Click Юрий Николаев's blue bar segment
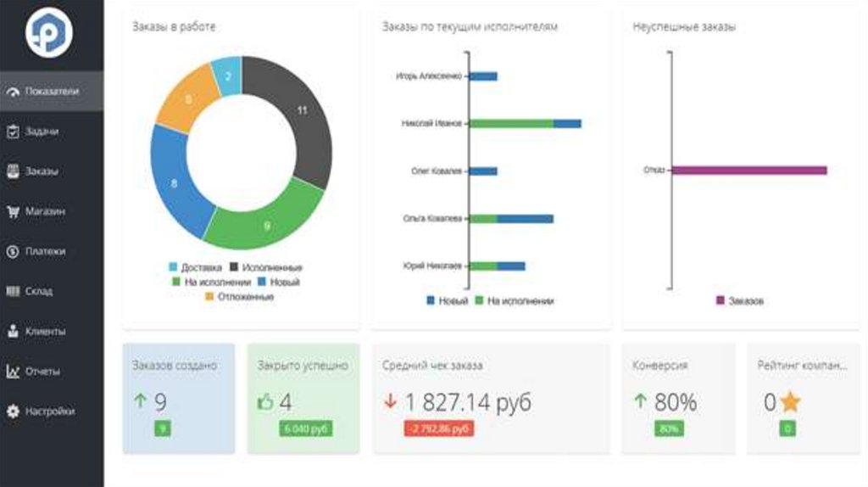The width and height of the screenshot is (868, 487). coord(511,266)
